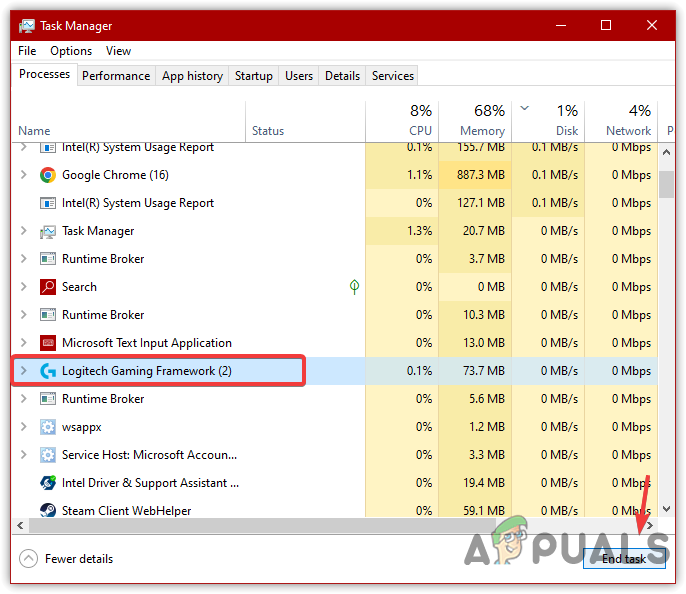Viewport: 686px width, 594px height.
Task: Click the Logitech Gaming Framework icon
Action: [48, 371]
